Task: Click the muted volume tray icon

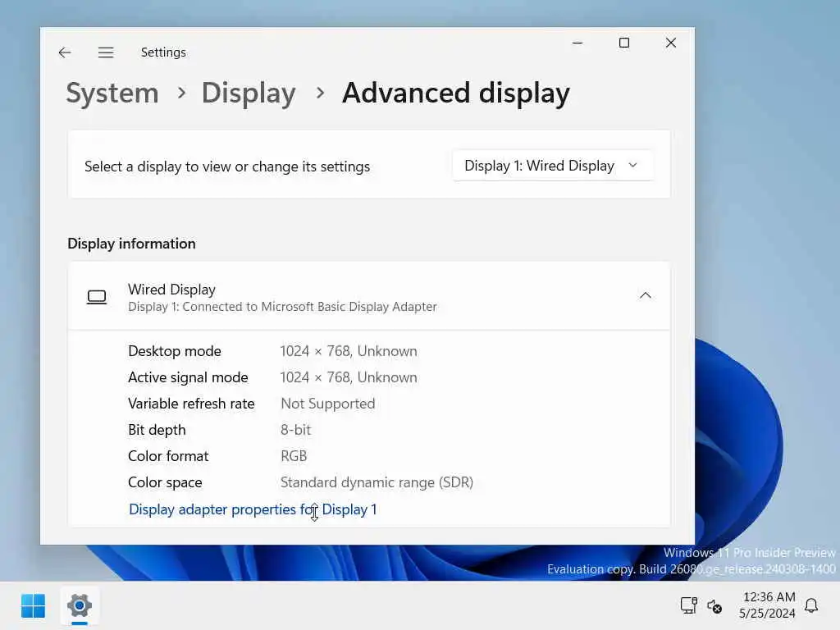Action: click(714, 606)
